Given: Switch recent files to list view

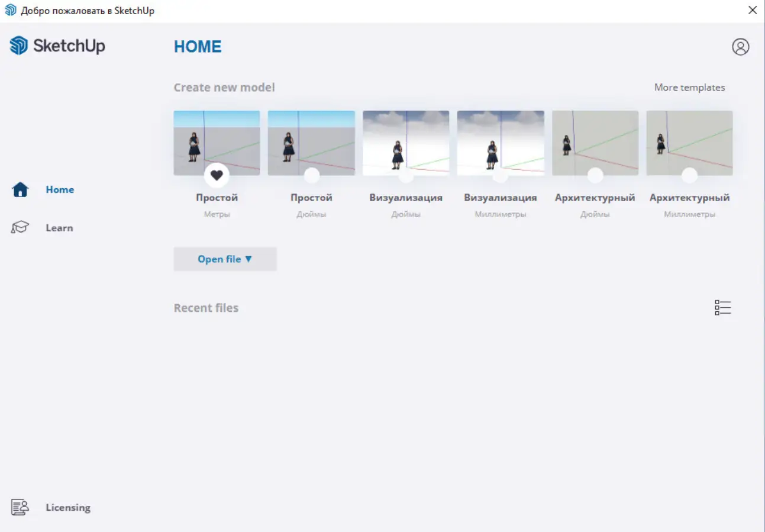Looking at the screenshot, I should click(x=723, y=308).
